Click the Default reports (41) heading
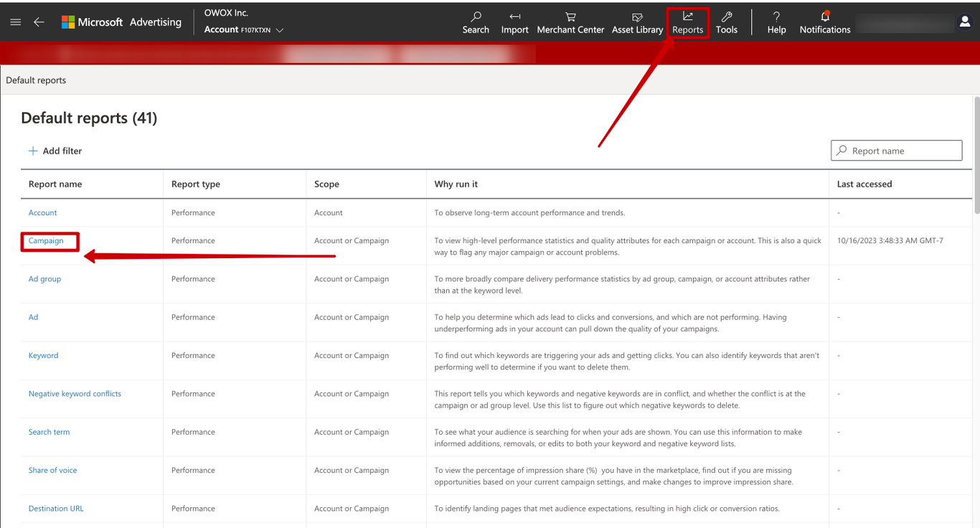Screen dimensions: 980x528 (x=89, y=118)
